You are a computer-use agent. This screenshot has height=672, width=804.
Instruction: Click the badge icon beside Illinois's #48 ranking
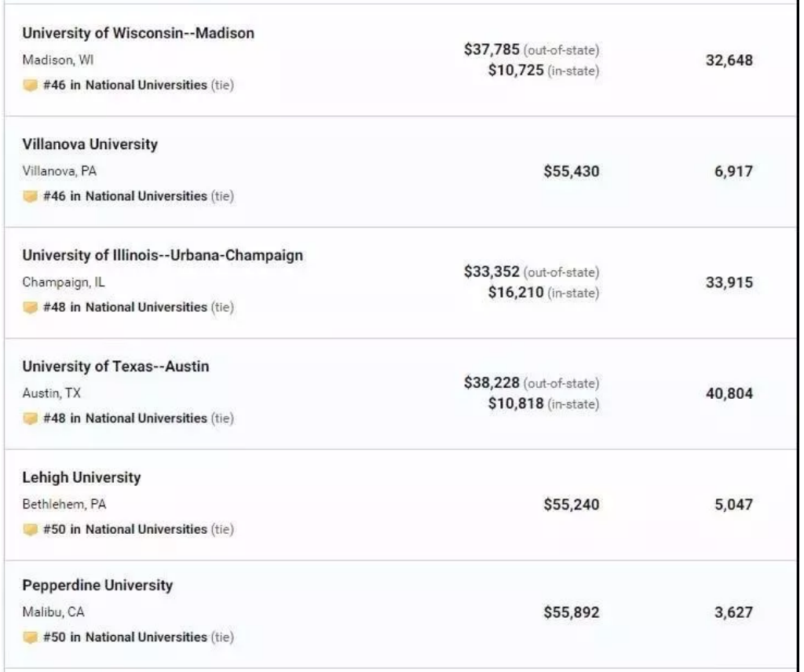(30, 308)
